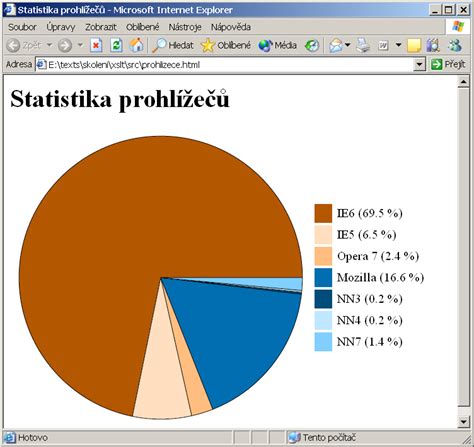Click the Forward arrow icon
The image size is (474, 447).
[65, 45]
